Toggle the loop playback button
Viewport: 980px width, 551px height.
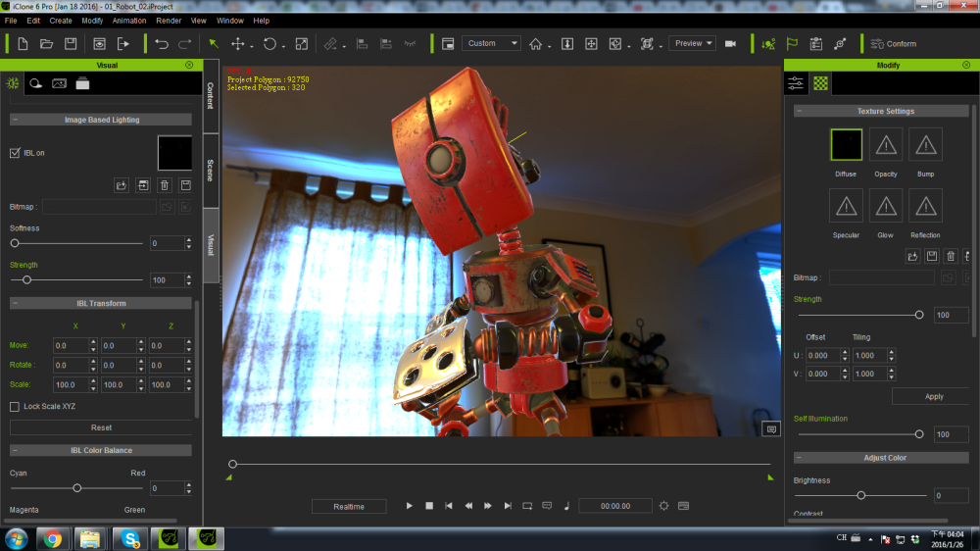point(527,506)
